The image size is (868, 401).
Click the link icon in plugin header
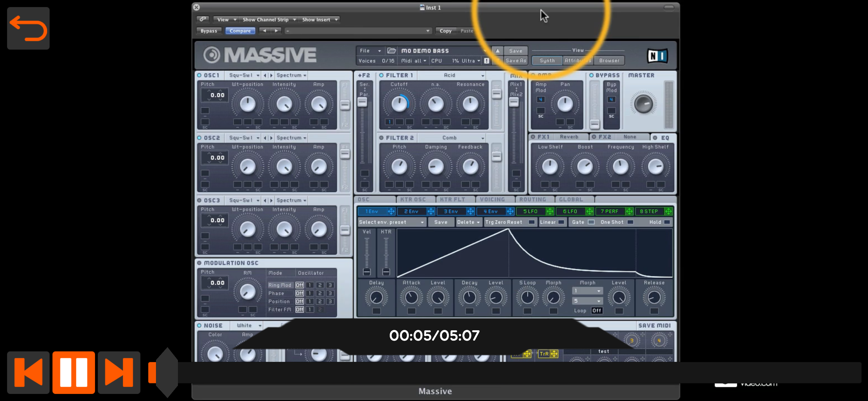[x=202, y=19]
